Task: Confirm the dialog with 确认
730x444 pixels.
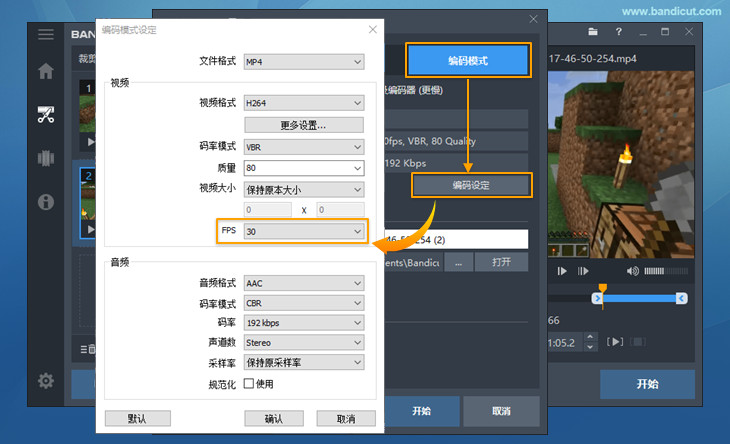Action: [x=274, y=419]
